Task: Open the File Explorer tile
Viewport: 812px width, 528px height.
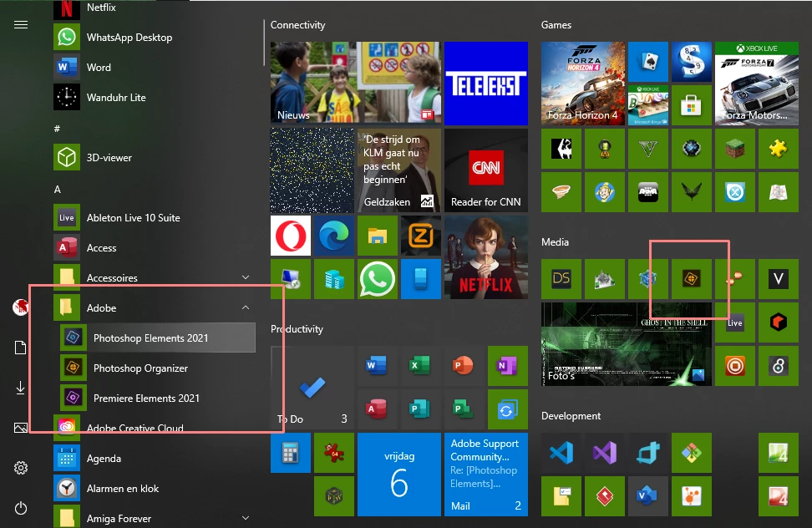Action: [x=378, y=236]
